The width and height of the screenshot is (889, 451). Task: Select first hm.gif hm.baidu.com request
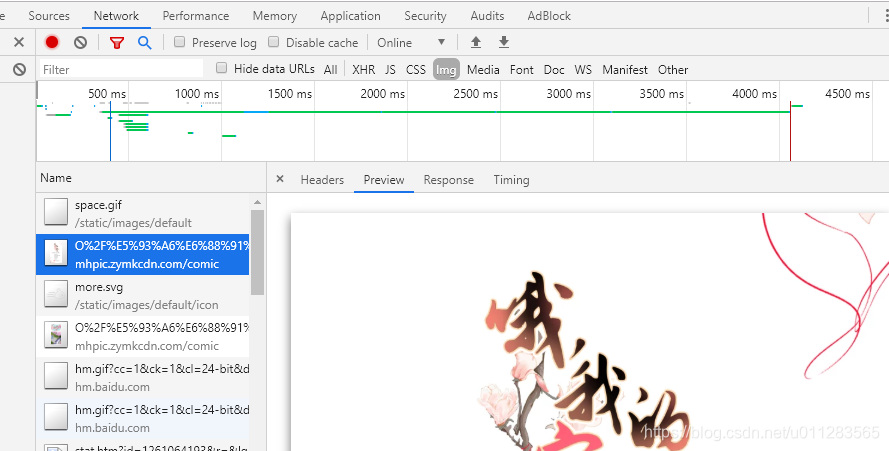(x=142, y=377)
